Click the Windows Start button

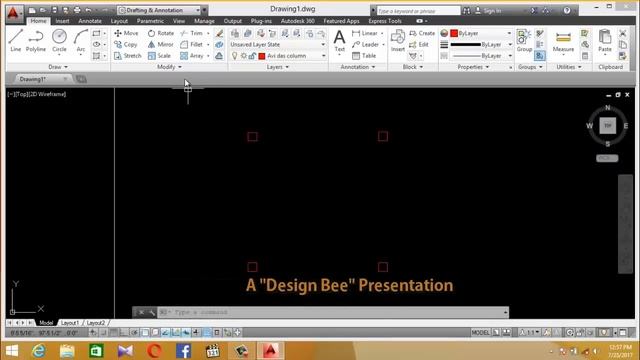tap(12, 351)
